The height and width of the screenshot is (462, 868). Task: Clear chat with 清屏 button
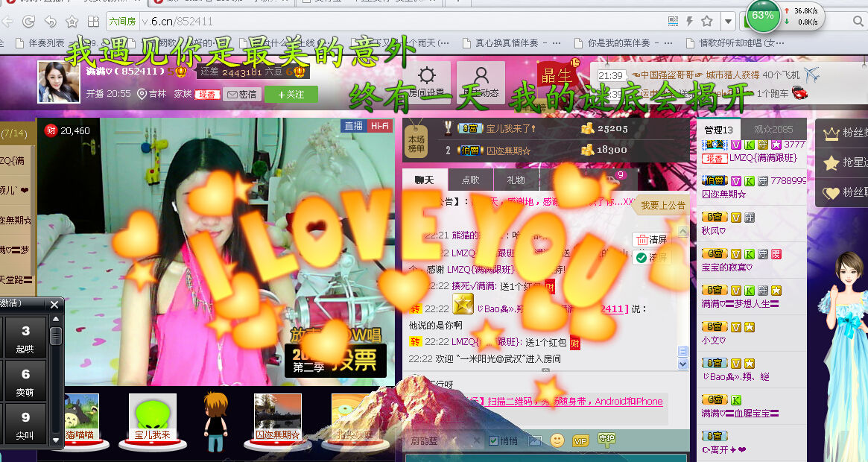[x=651, y=240]
